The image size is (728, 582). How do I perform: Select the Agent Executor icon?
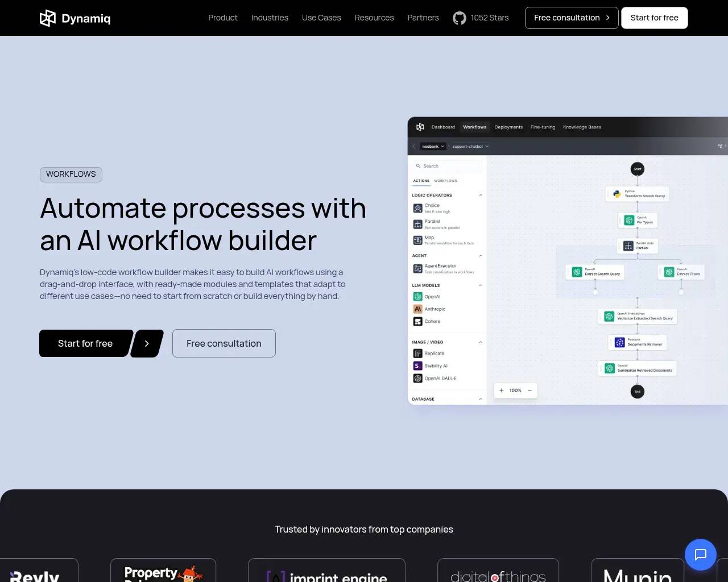(417, 268)
